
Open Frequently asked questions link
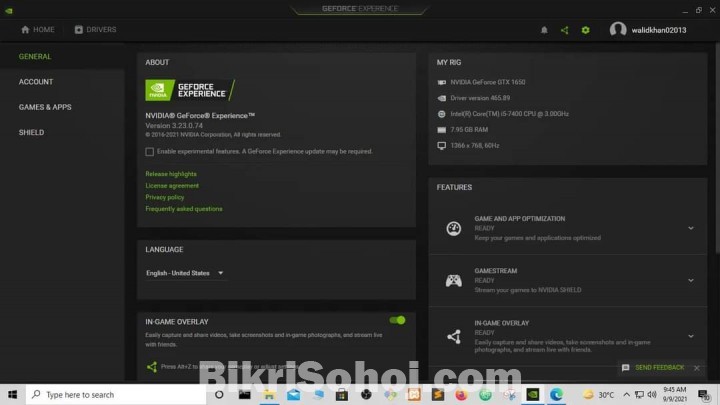184,209
